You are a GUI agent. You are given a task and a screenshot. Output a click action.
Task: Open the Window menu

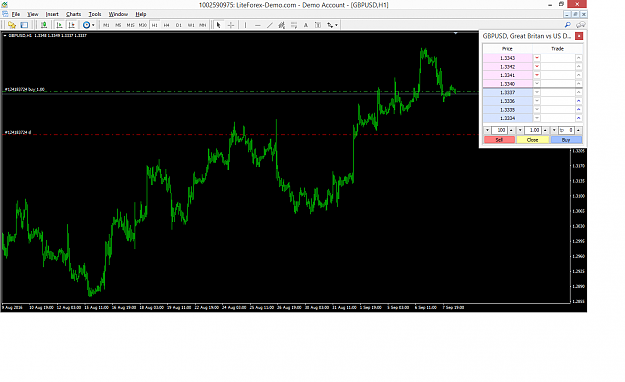(x=118, y=14)
